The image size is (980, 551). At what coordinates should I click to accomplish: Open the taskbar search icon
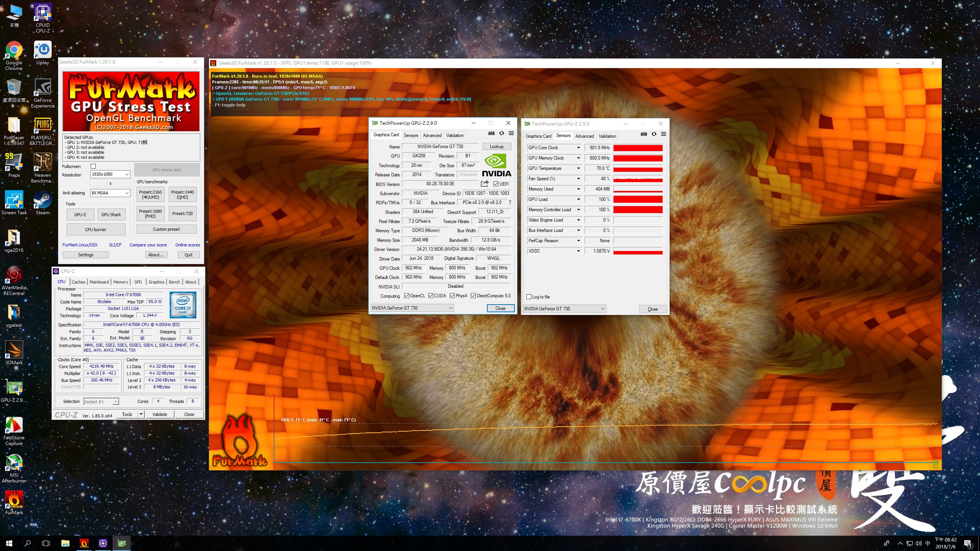tap(28, 543)
